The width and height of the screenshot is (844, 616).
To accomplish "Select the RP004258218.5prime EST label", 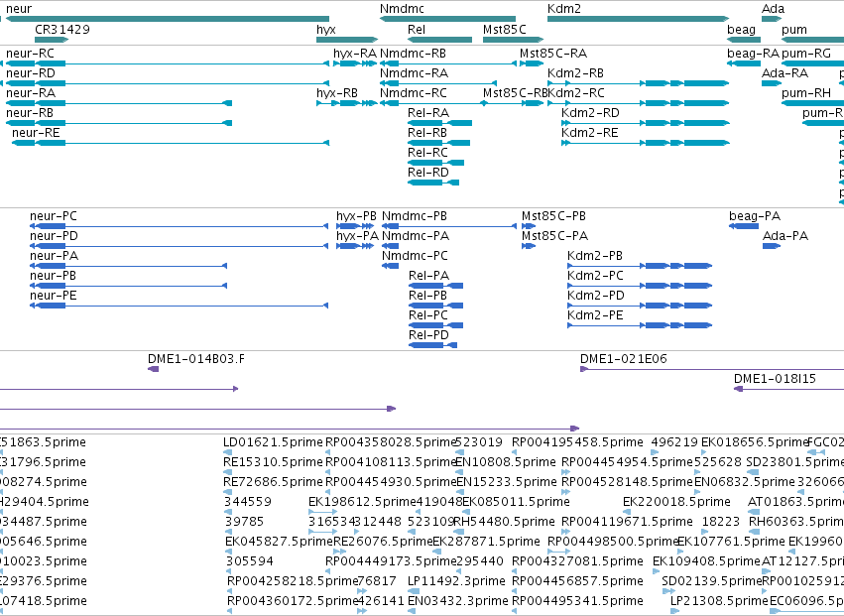I will click(x=293, y=581).
